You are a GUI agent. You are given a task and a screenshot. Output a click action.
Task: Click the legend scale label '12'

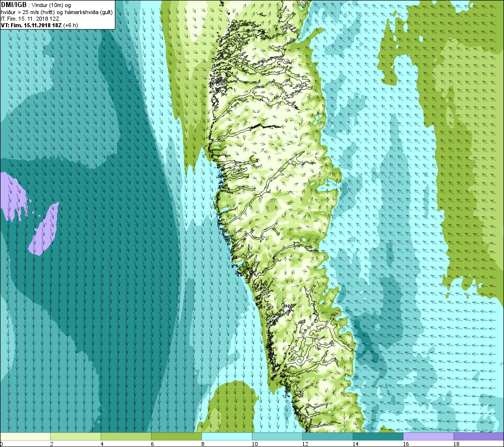pos(305,444)
